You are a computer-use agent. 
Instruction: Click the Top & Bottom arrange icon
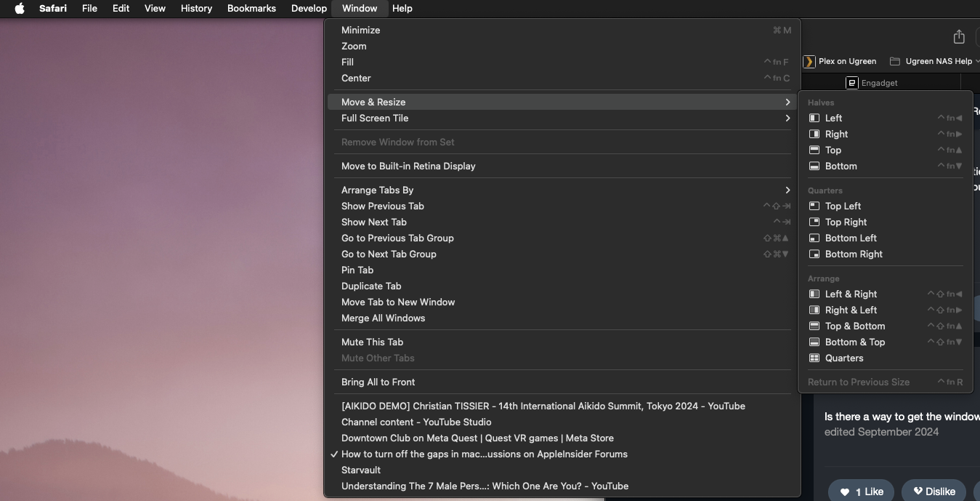click(814, 326)
